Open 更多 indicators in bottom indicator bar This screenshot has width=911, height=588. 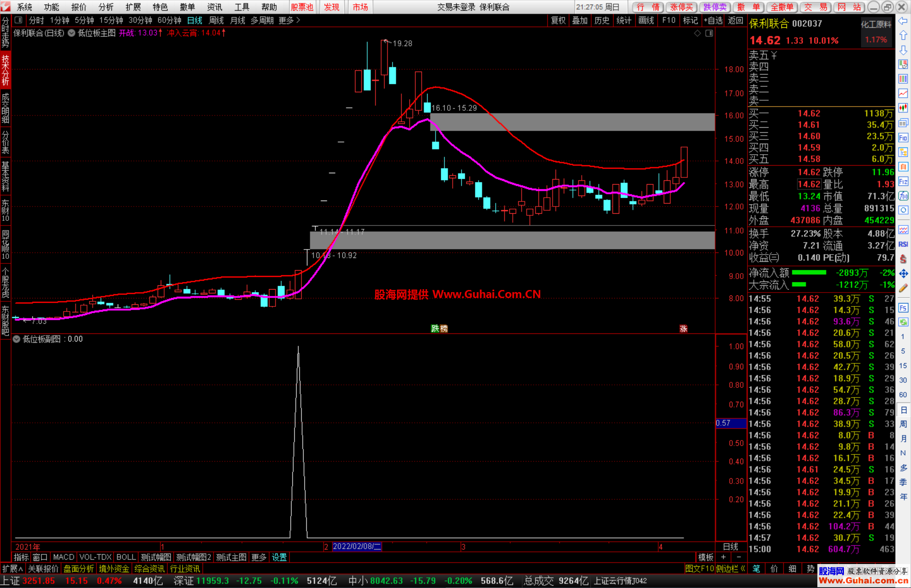point(259,557)
